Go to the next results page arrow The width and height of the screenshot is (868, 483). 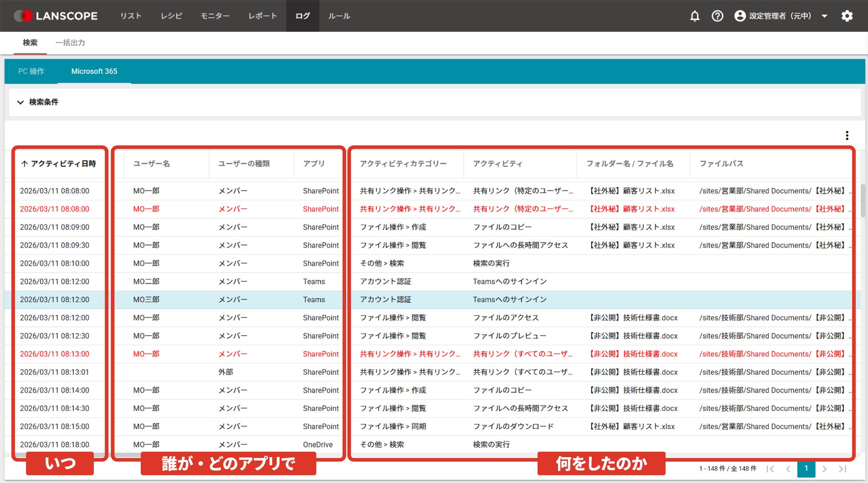pyautogui.click(x=824, y=469)
